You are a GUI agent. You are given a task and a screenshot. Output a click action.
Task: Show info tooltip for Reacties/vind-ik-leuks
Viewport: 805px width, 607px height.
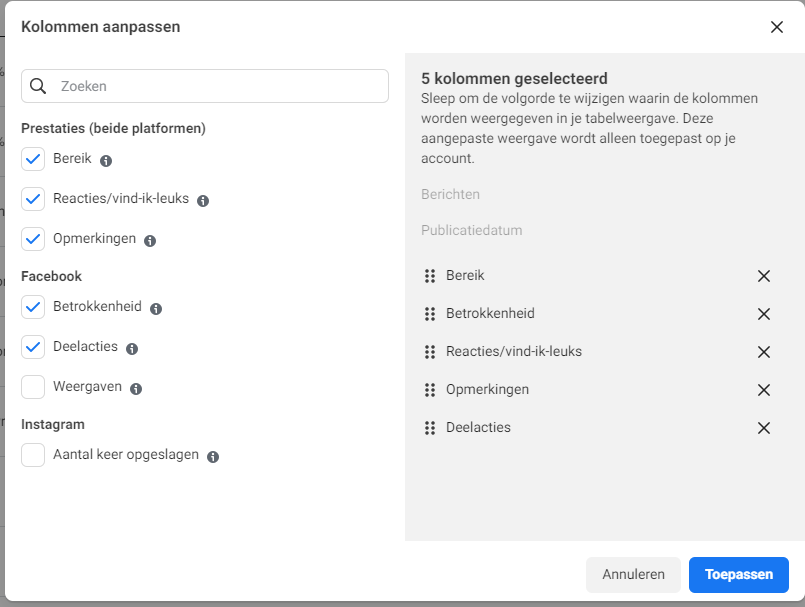point(203,201)
